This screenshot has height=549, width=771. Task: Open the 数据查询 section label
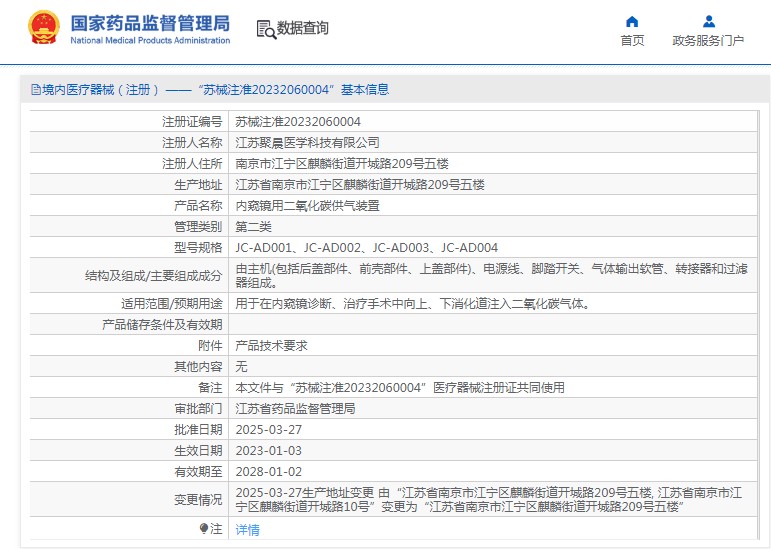303,29
